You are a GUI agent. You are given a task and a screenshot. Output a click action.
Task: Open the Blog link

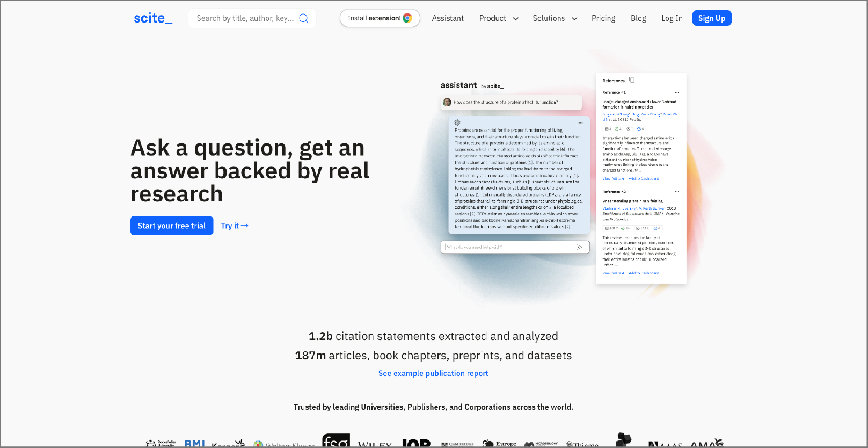click(638, 18)
